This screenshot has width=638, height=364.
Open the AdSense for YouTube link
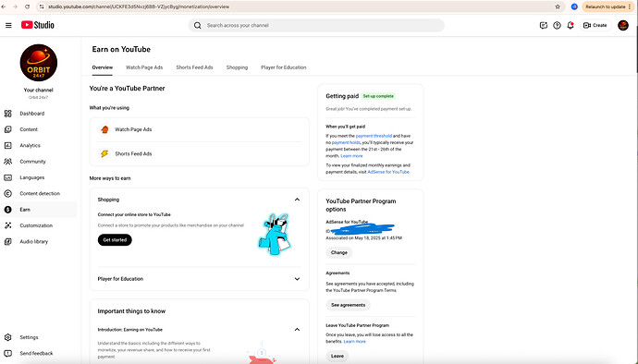[388, 172]
